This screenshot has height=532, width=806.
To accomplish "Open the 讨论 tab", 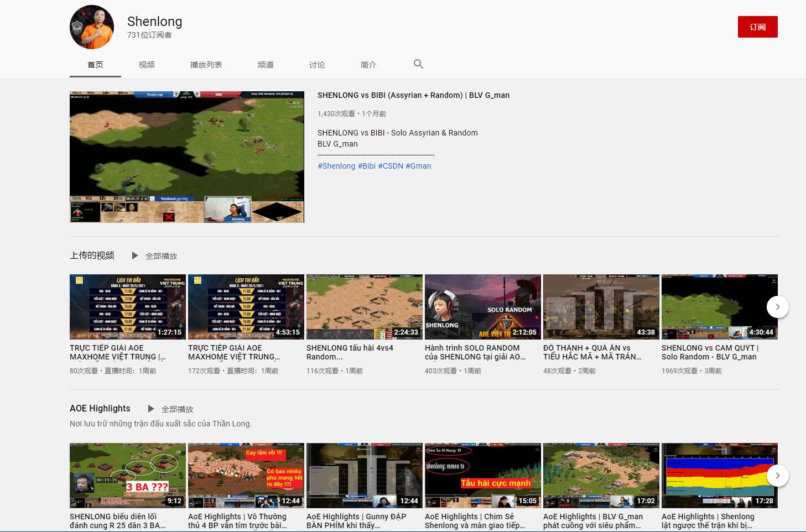I will pos(317,65).
